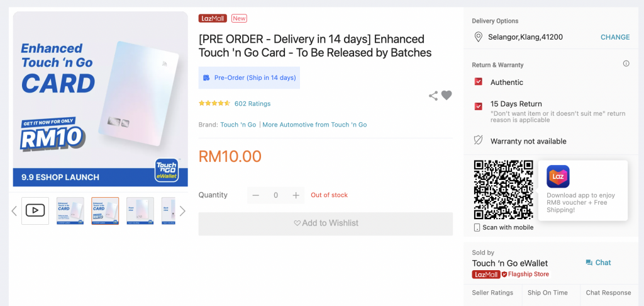Decrease quantity with minus button
Viewport: 644px width, 306px height.
click(255, 195)
